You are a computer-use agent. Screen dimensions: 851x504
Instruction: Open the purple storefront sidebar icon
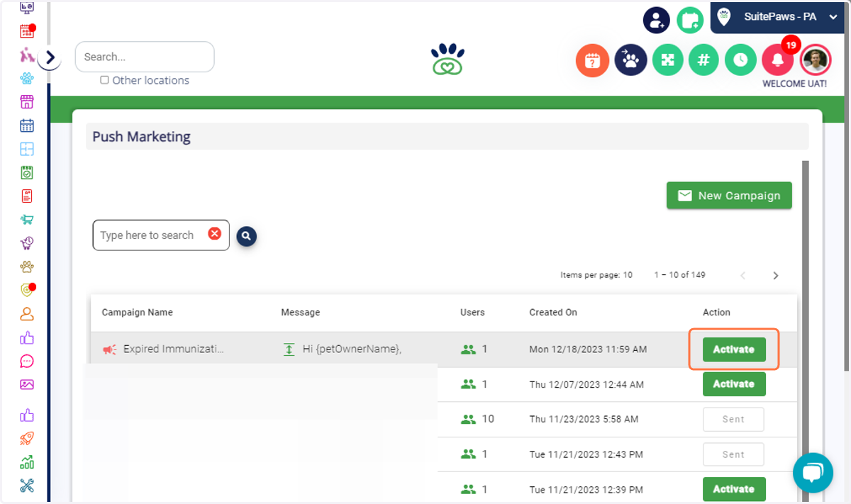[27, 101]
